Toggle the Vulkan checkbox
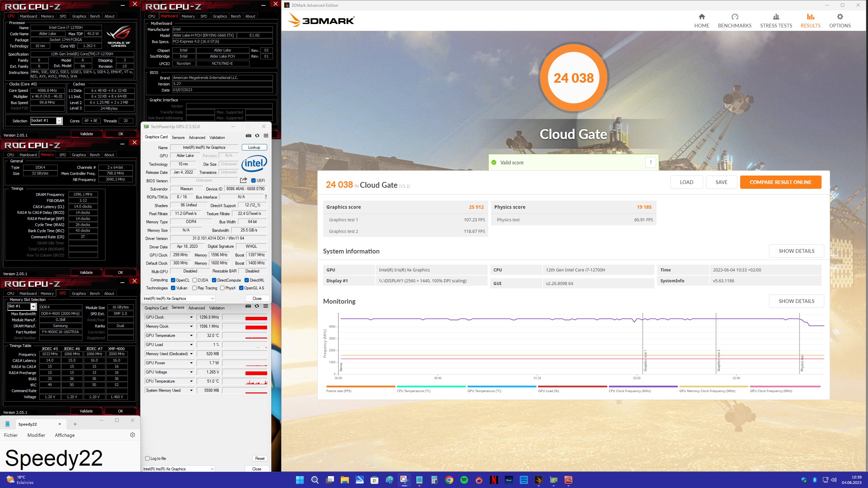 tap(173, 288)
